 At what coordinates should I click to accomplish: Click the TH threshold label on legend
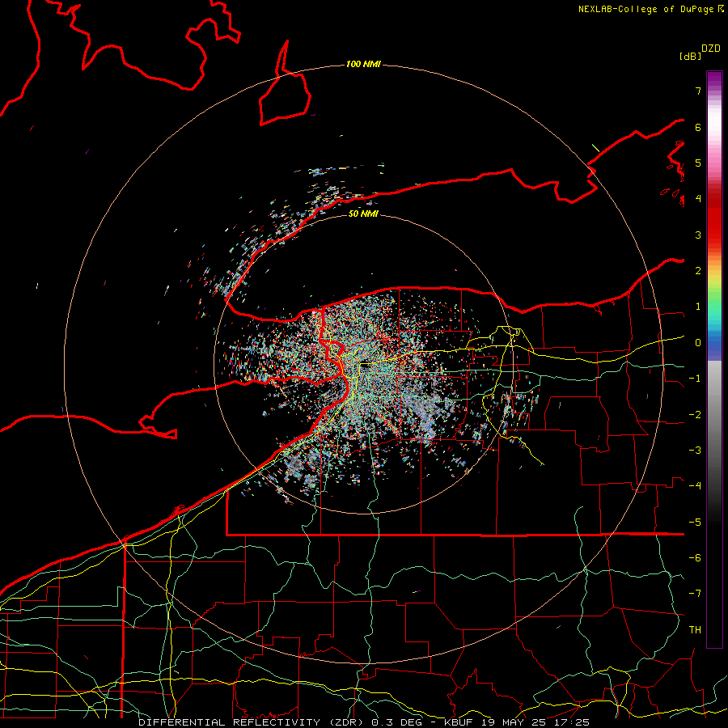tap(695, 630)
